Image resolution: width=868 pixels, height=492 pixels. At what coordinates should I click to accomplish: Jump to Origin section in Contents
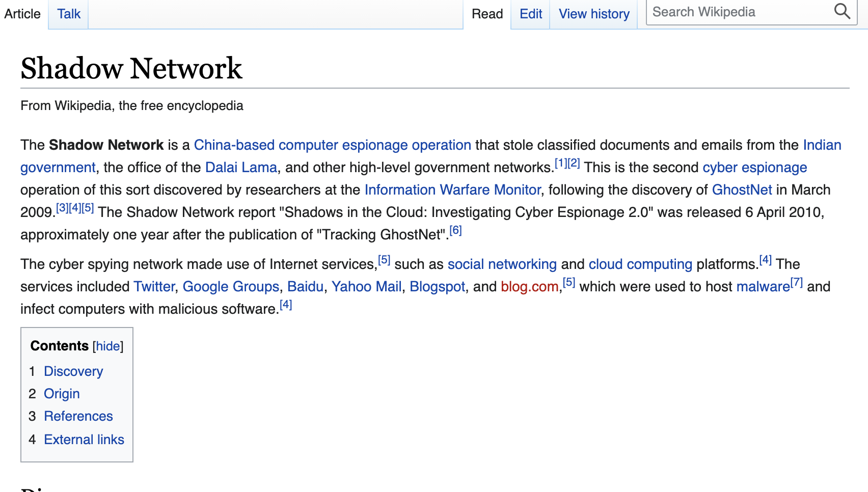(62, 394)
